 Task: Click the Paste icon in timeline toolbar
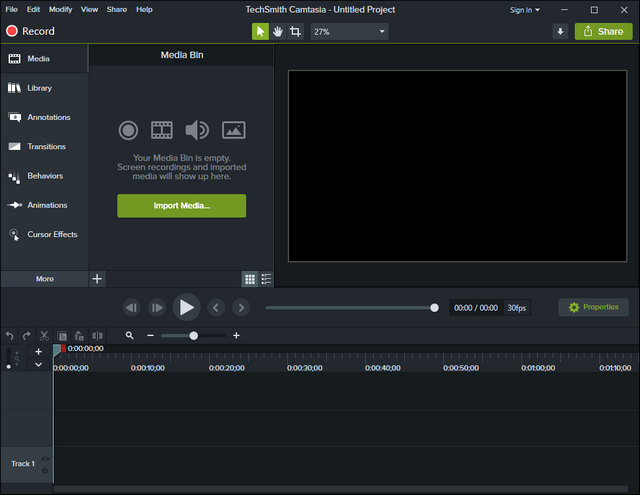click(x=79, y=336)
